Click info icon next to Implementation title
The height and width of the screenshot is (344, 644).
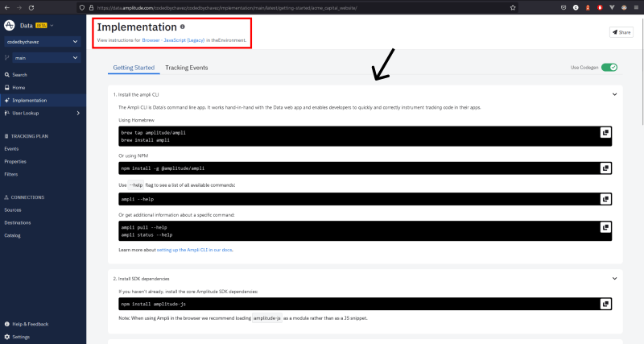click(183, 27)
